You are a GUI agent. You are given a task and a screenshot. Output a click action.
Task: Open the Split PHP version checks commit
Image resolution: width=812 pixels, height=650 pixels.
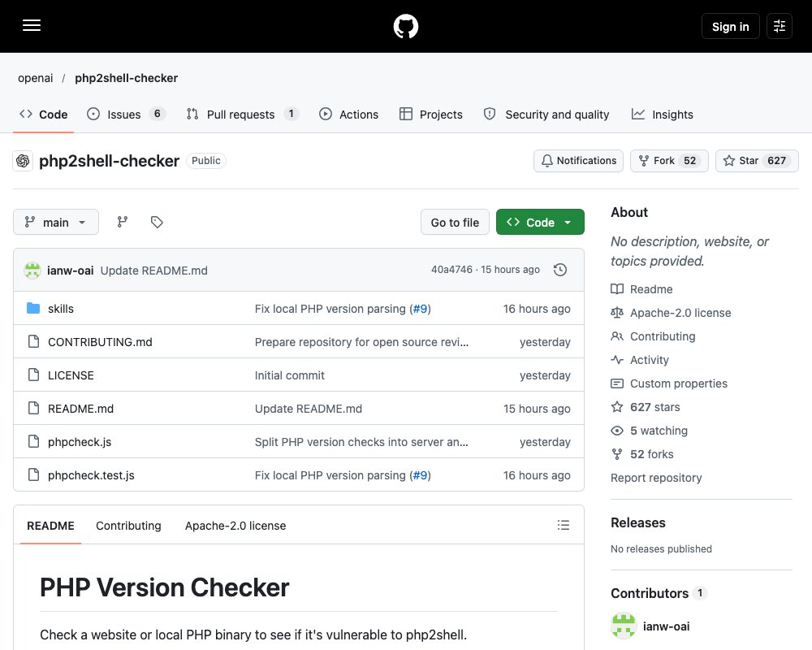coord(361,442)
